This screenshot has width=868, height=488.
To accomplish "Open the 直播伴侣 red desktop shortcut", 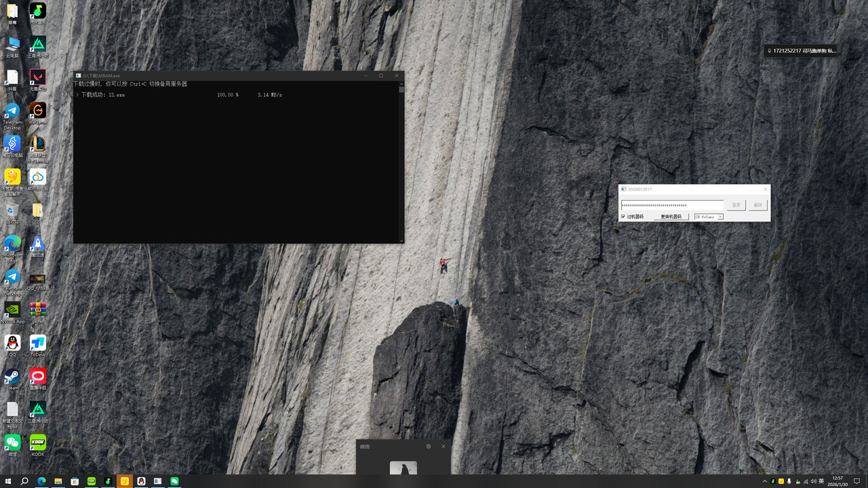I will pyautogui.click(x=38, y=379).
